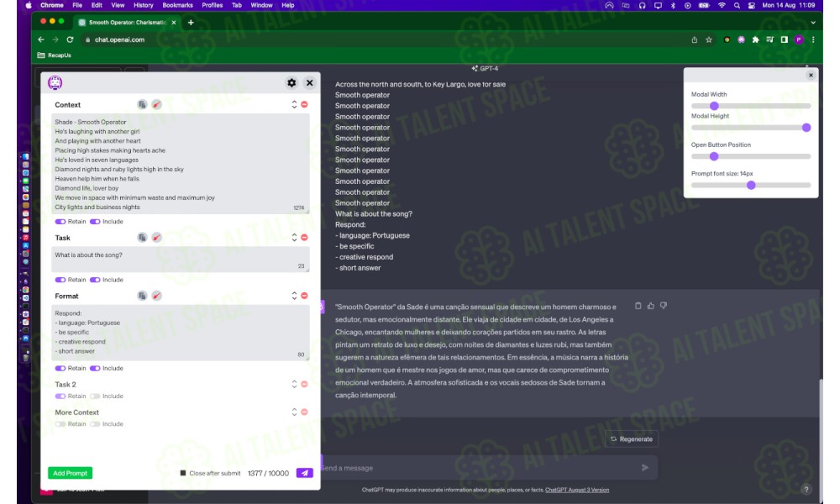Screen dimensions: 840x504
Task: Open the RecapUs bookmarks folder
Action: [54, 55]
